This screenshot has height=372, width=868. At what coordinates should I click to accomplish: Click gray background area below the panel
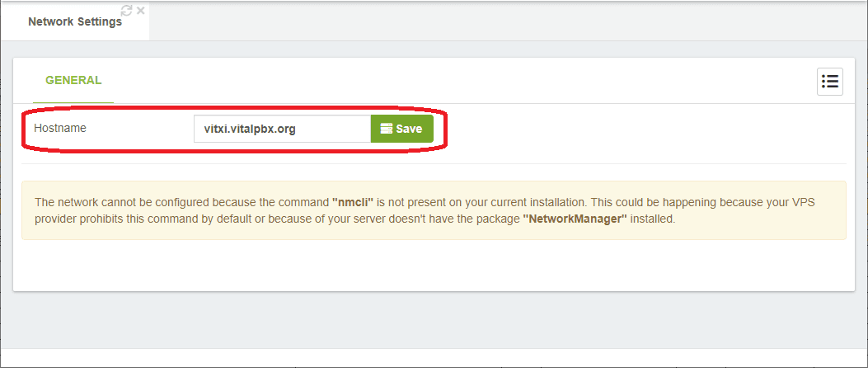point(434,320)
